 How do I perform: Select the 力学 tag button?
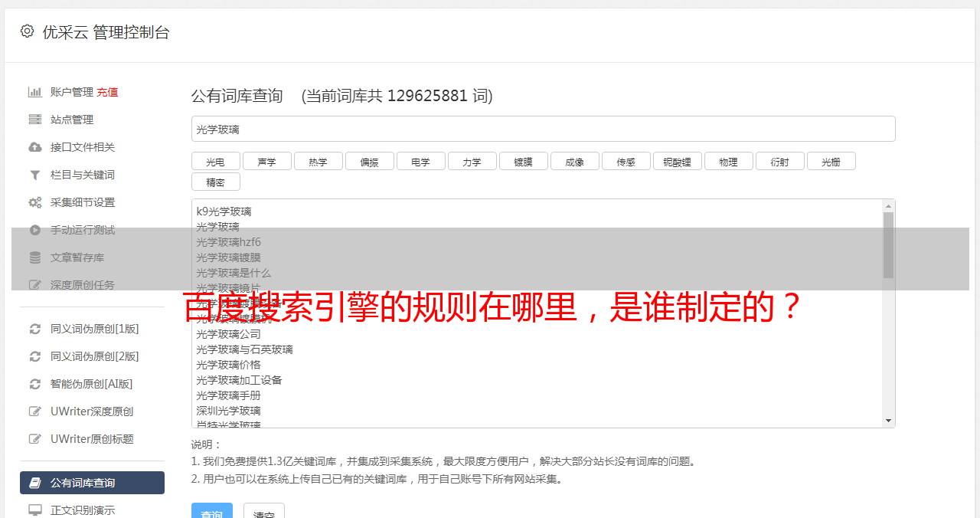pos(472,161)
